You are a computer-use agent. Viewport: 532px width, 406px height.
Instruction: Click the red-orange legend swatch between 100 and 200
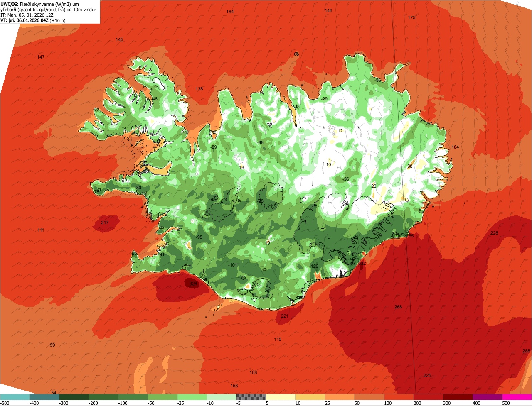tap(399, 397)
